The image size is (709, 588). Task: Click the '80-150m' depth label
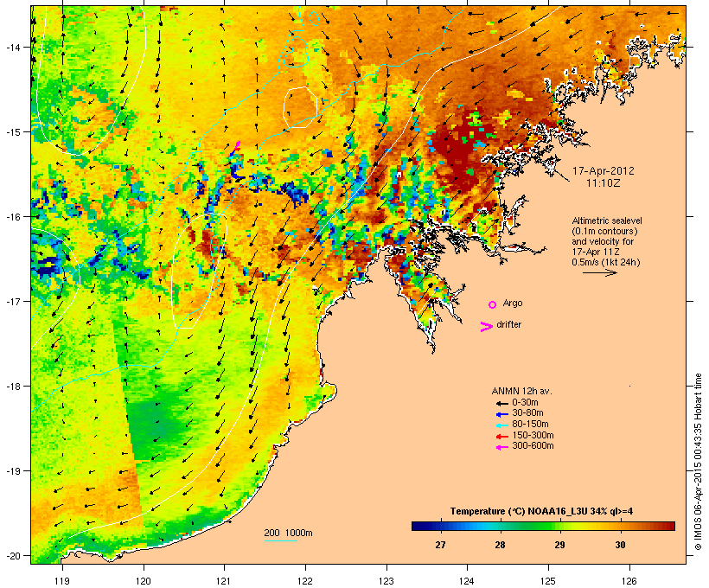pyautogui.click(x=530, y=425)
